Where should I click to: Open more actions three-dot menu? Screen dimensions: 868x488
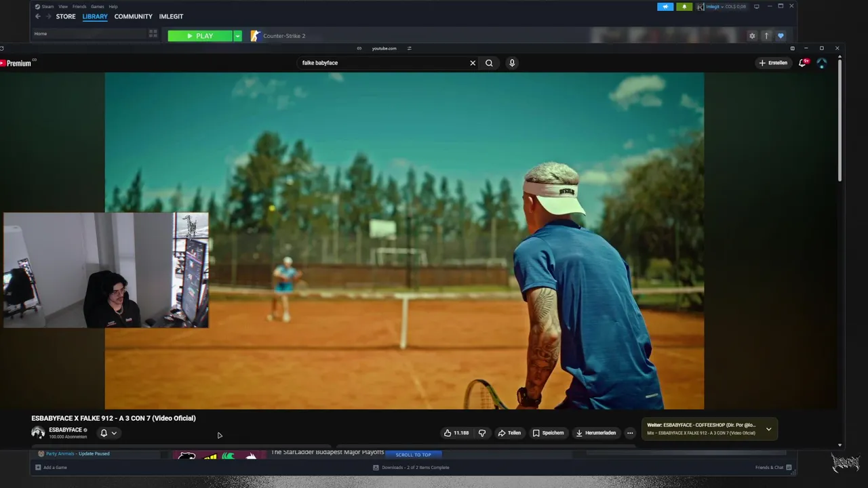coord(630,433)
